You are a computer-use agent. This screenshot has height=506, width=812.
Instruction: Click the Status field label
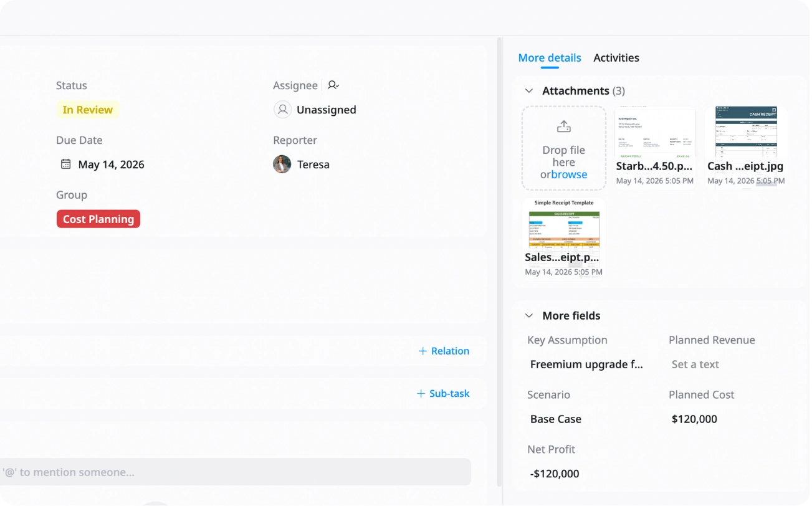pos(72,86)
